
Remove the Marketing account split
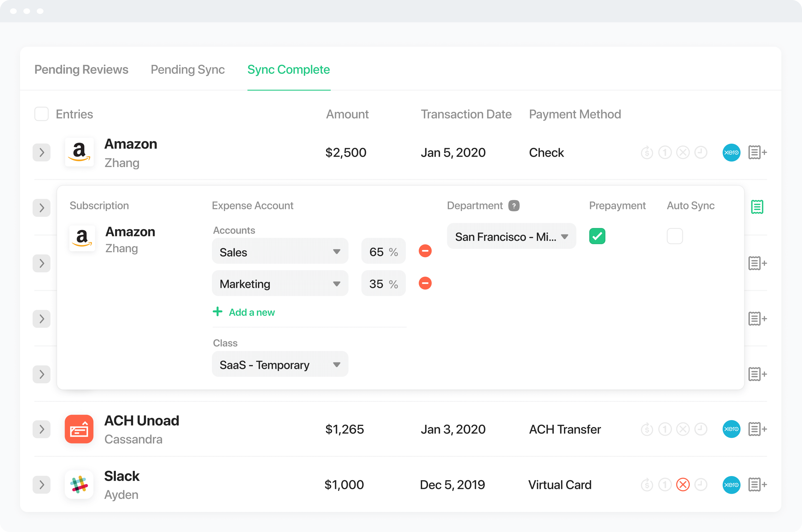pyautogui.click(x=425, y=283)
